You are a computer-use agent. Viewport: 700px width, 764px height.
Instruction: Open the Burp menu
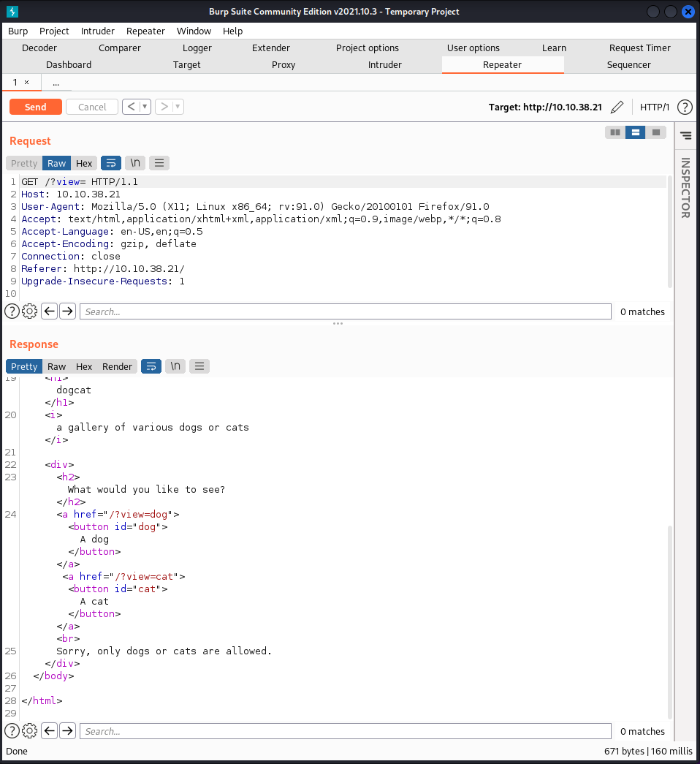(x=18, y=31)
